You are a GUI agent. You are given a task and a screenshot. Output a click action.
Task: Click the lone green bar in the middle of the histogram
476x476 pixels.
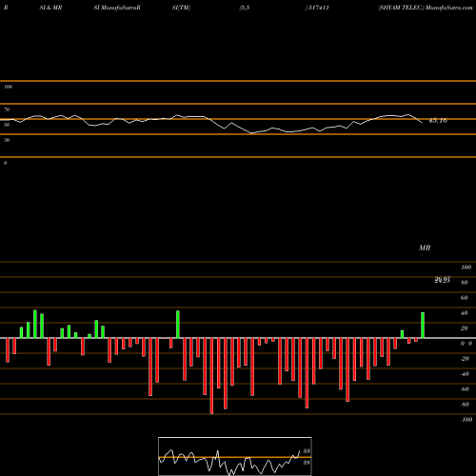click(178, 325)
